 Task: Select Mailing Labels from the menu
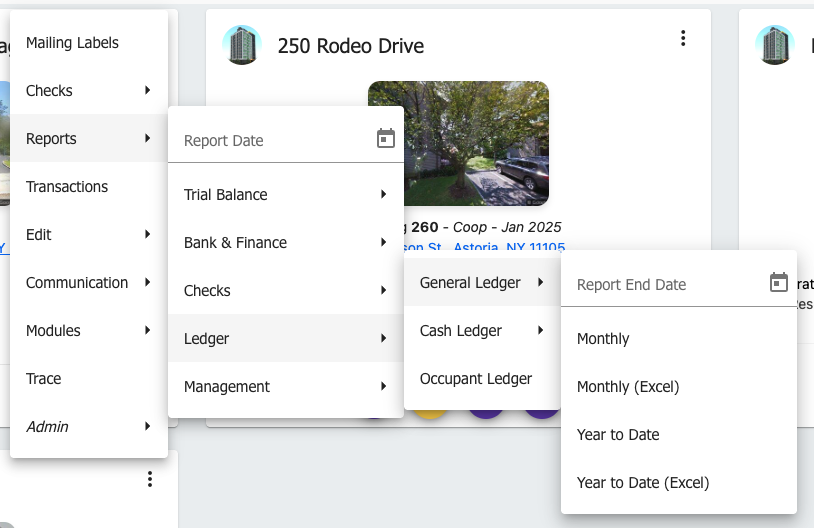coord(89,43)
